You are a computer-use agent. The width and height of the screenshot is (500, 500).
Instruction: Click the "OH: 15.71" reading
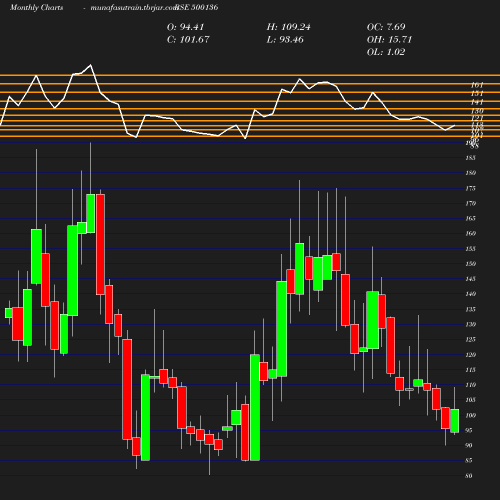coord(389,39)
